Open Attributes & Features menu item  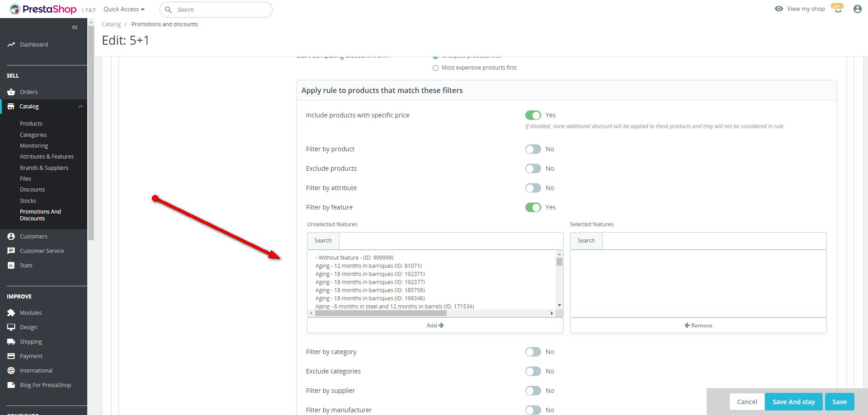[47, 157]
